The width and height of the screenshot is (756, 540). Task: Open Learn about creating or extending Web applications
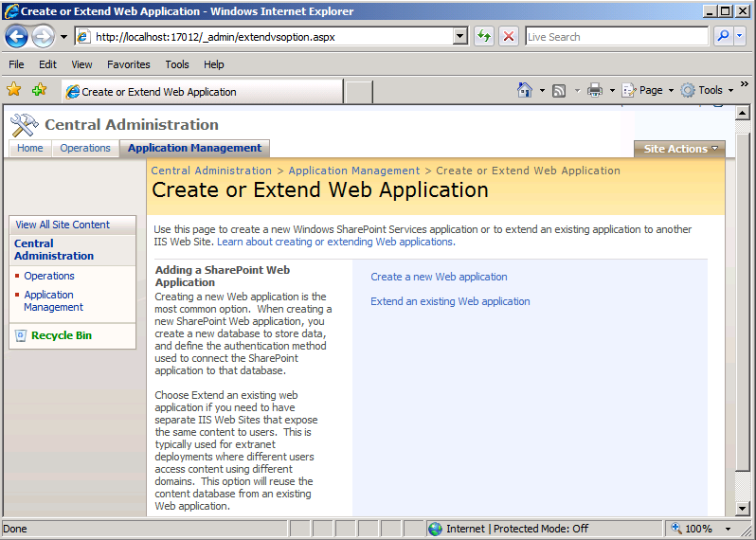(336, 242)
